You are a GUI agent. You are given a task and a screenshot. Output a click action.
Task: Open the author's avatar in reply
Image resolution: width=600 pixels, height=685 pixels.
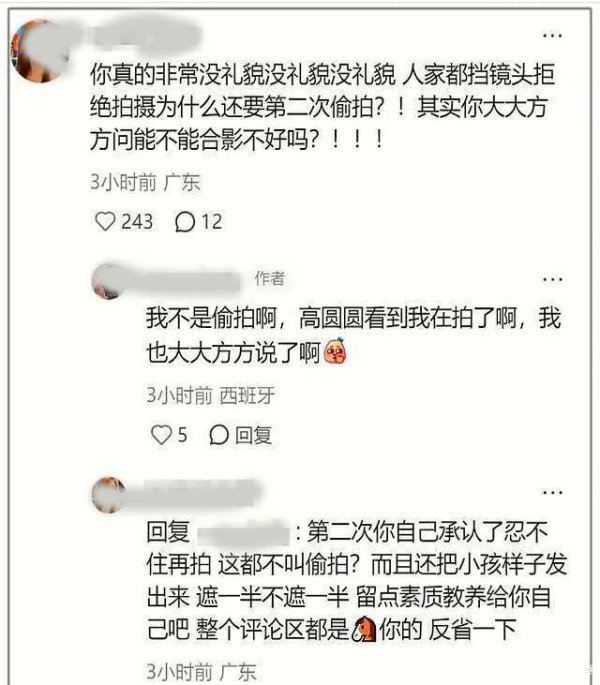coord(108,282)
